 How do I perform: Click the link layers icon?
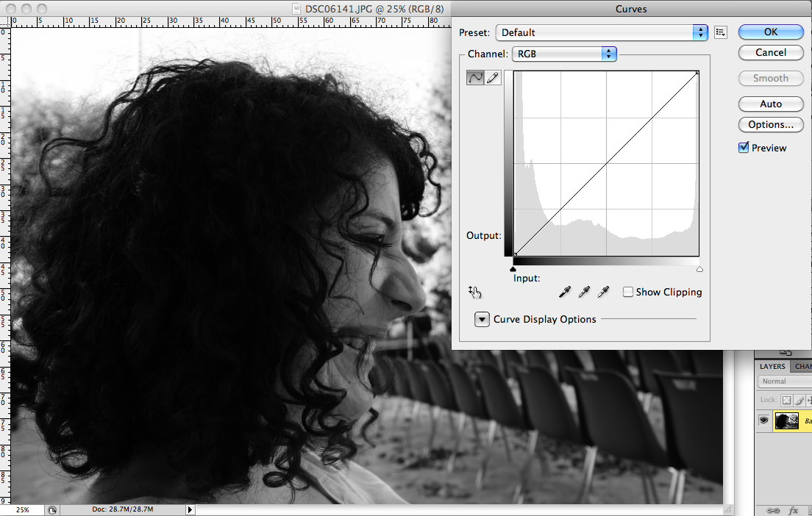[x=772, y=509]
